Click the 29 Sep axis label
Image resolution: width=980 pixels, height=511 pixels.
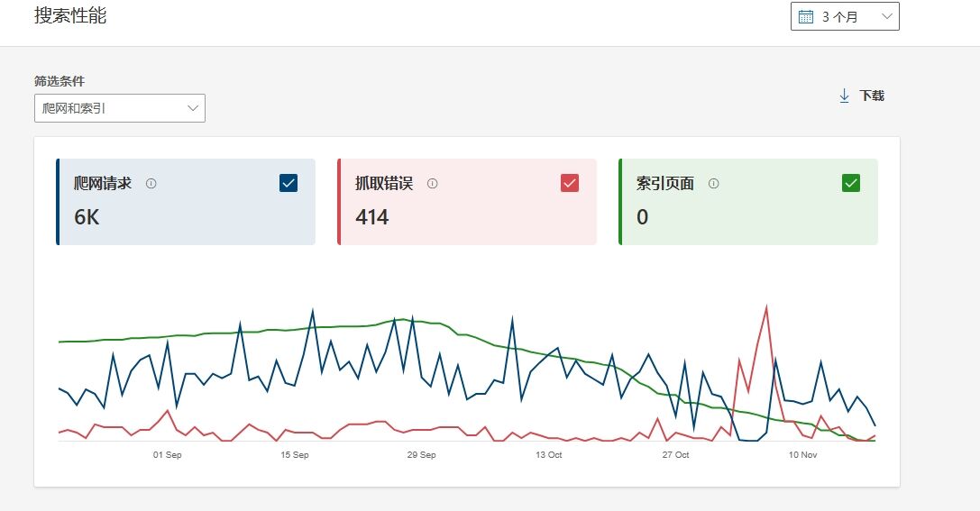pos(421,455)
